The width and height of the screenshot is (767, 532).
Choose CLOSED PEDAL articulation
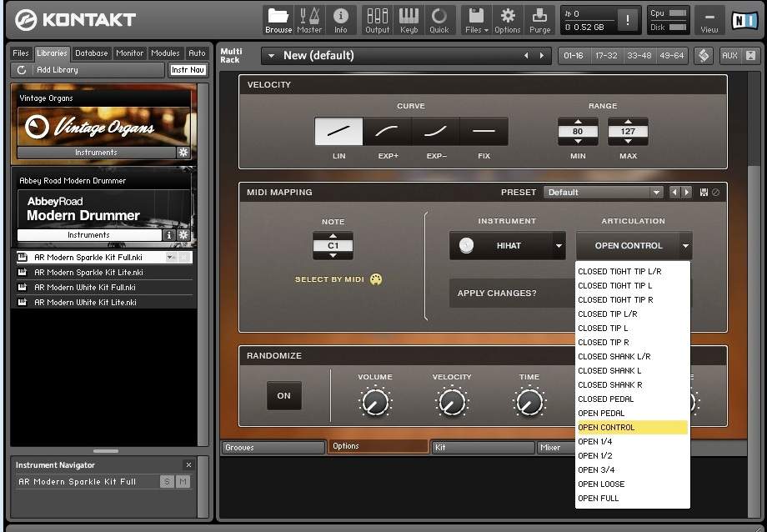click(x=632, y=399)
